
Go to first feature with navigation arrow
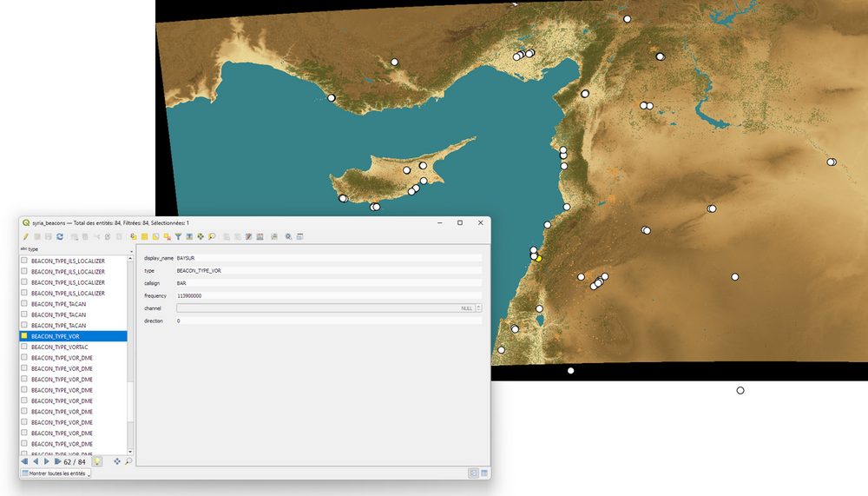(x=24, y=461)
